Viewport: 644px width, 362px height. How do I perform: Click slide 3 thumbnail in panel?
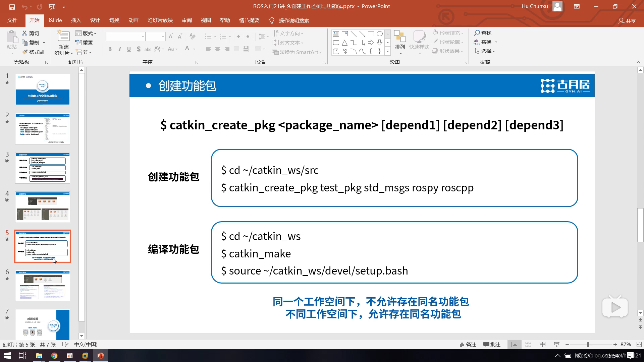(43, 168)
